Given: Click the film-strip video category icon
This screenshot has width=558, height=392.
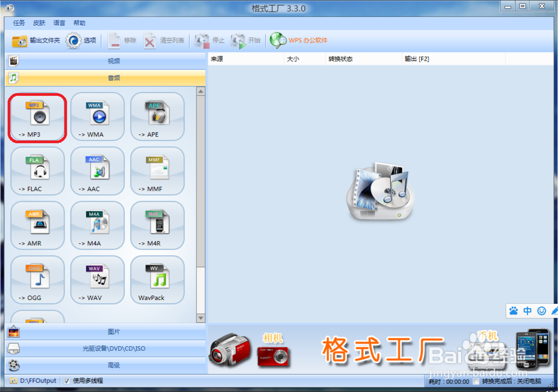Looking at the screenshot, I should 13,61.
